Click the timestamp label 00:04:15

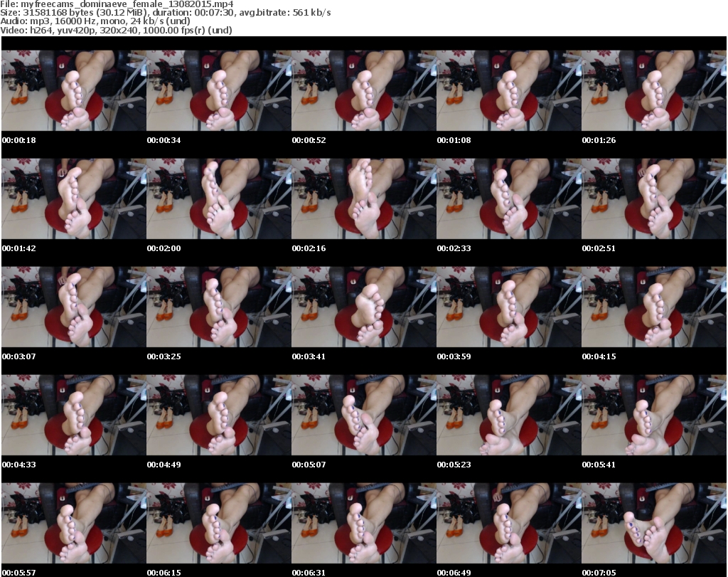point(599,356)
